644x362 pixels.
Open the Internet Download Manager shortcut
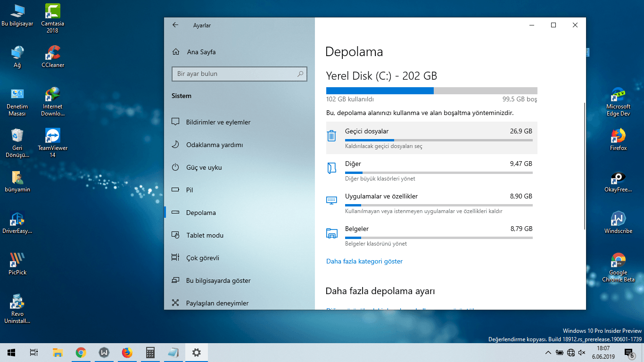coord(52,101)
